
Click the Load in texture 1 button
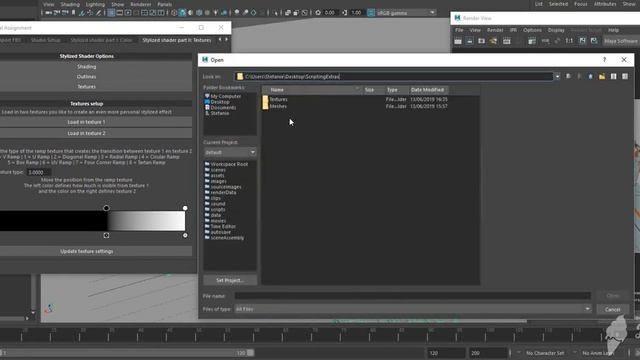coord(87,122)
